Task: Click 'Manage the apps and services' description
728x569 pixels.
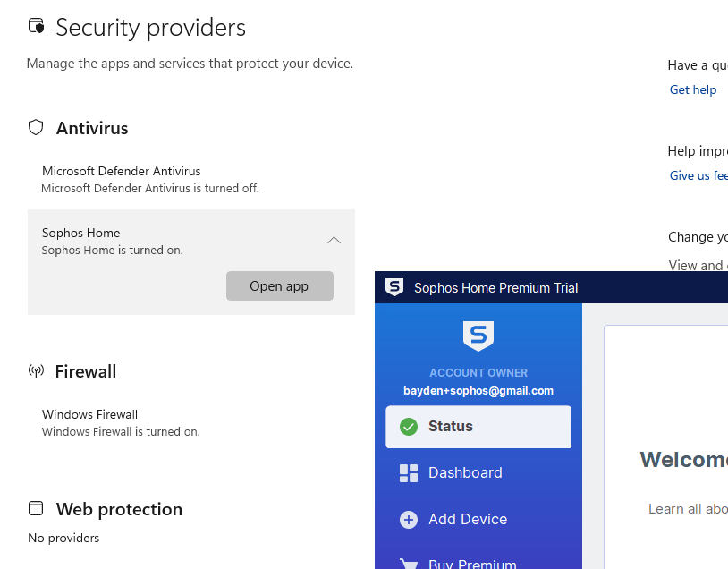Action: point(190,64)
